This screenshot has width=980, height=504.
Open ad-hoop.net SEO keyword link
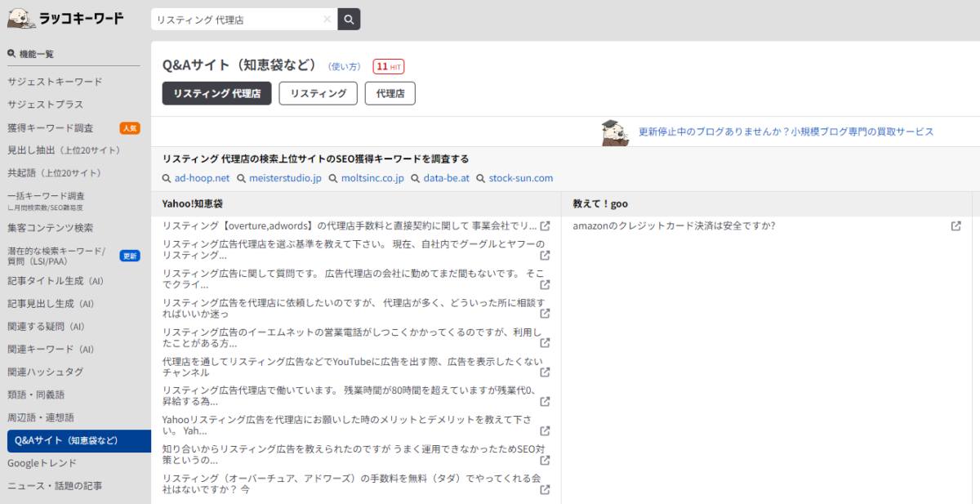[x=202, y=178]
